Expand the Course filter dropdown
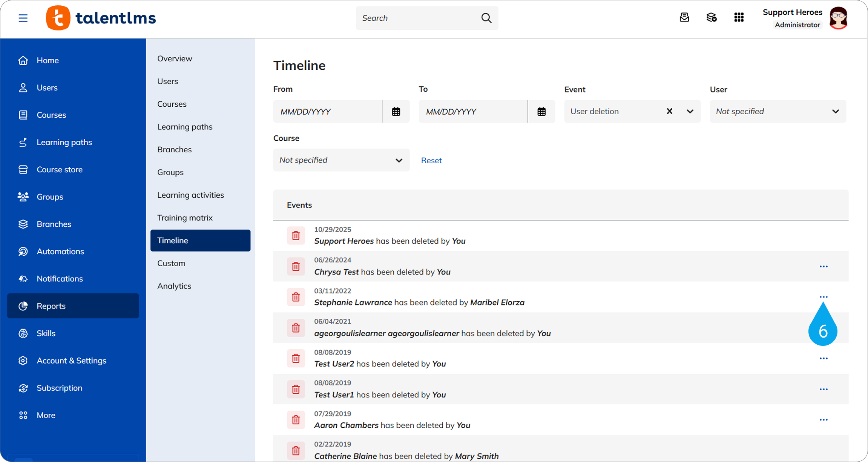868x462 pixels. pyautogui.click(x=341, y=160)
